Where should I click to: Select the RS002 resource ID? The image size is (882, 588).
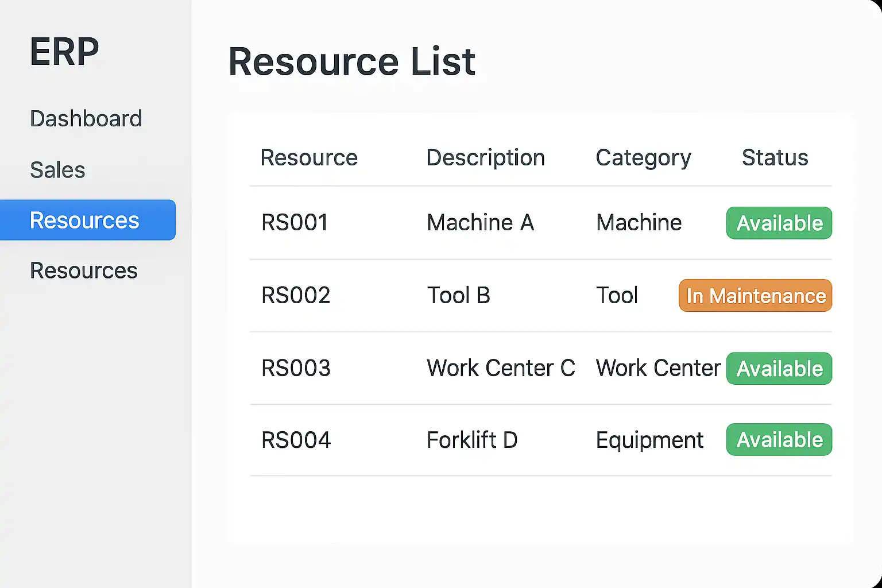tap(296, 296)
